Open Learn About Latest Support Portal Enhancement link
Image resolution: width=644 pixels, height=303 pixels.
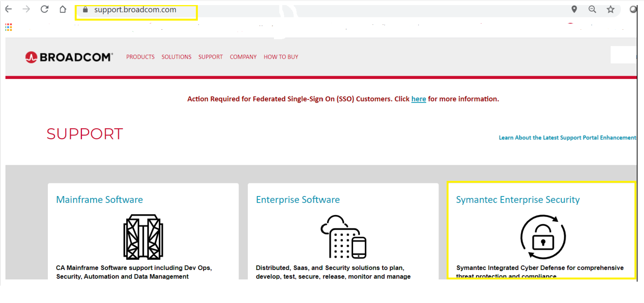(567, 138)
